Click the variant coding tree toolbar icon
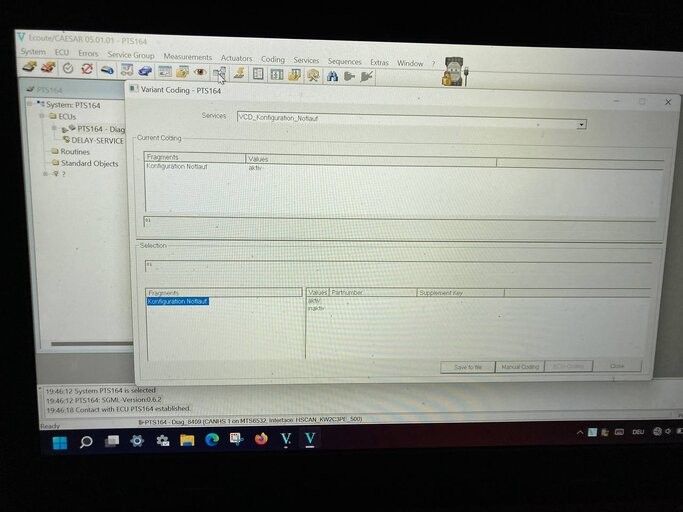Screen dimensions: 683x512 coord(220,73)
